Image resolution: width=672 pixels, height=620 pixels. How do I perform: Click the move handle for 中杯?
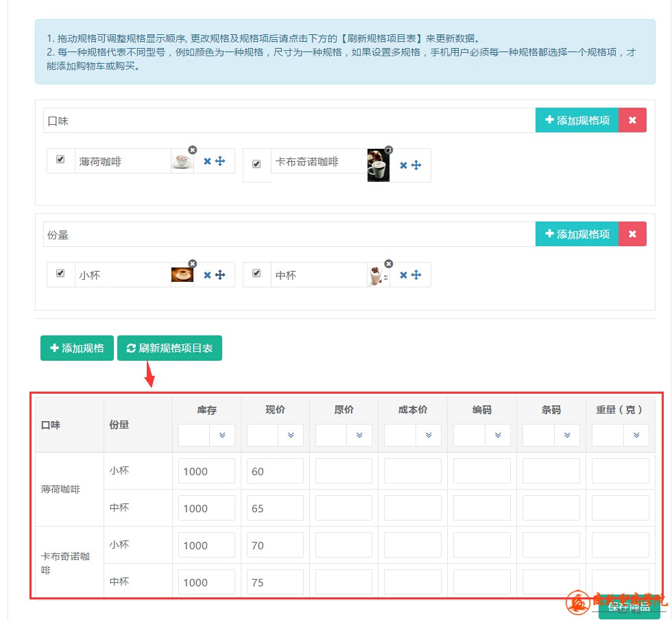click(x=416, y=275)
